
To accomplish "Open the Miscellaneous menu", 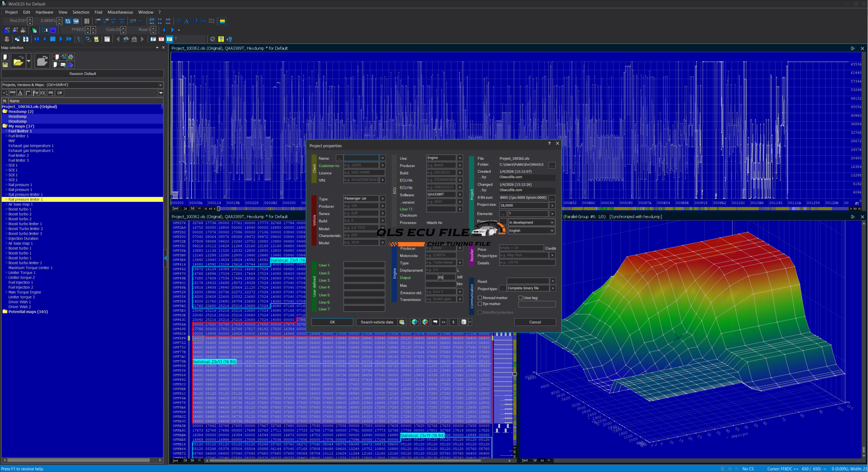I will click(120, 12).
